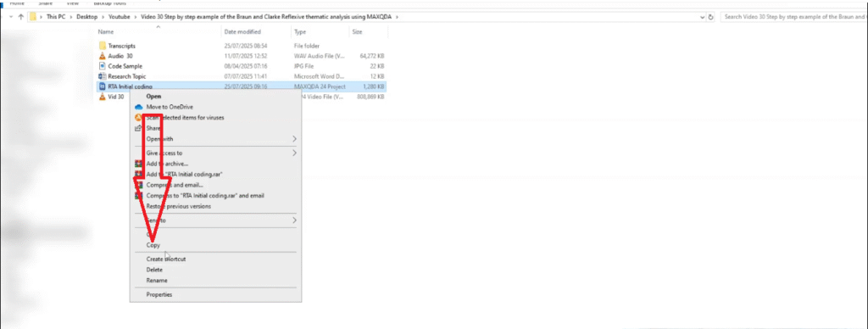Select the Audio 30 VLC file icon
The height and width of the screenshot is (329, 868).
pyautogui.click(x=102, y=56)
